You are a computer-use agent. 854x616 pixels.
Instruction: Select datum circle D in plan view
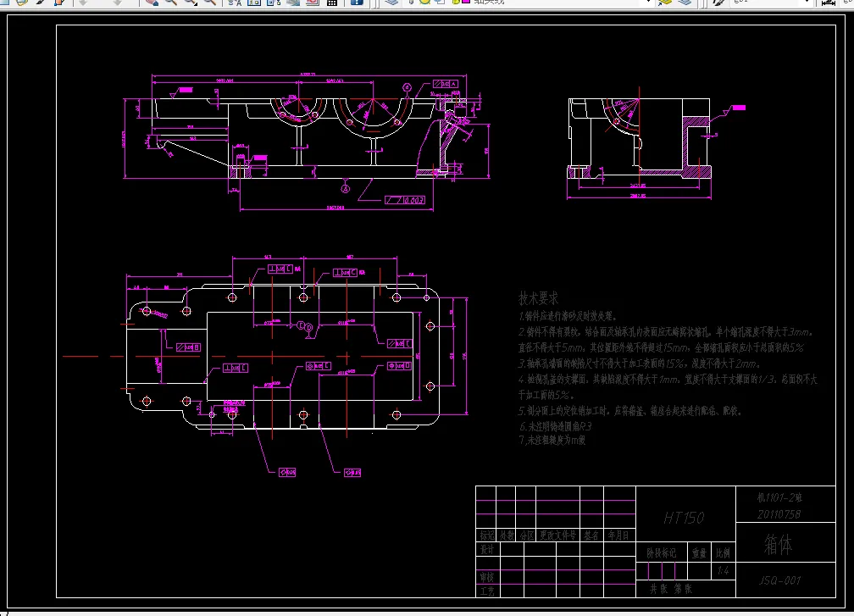(308, 327)
